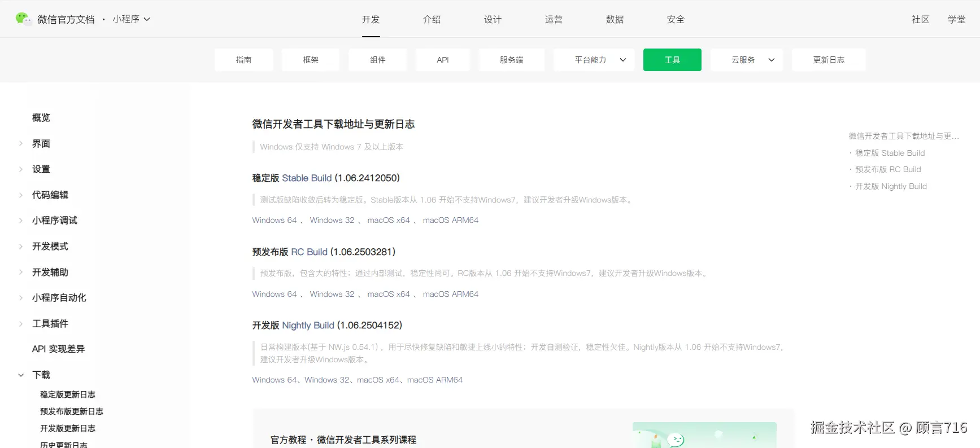Download RC Build macOS x64
The height and width of the screenshot is (448, 980).
[x=389, y=294]
